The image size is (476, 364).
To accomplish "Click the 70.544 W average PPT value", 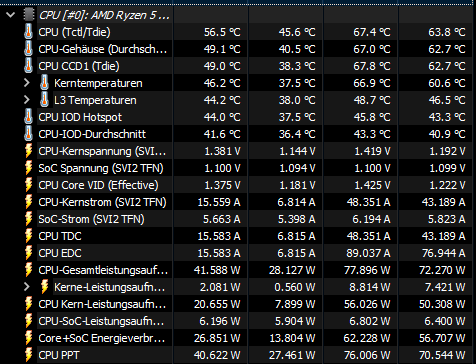I will [x=442, y=355].
